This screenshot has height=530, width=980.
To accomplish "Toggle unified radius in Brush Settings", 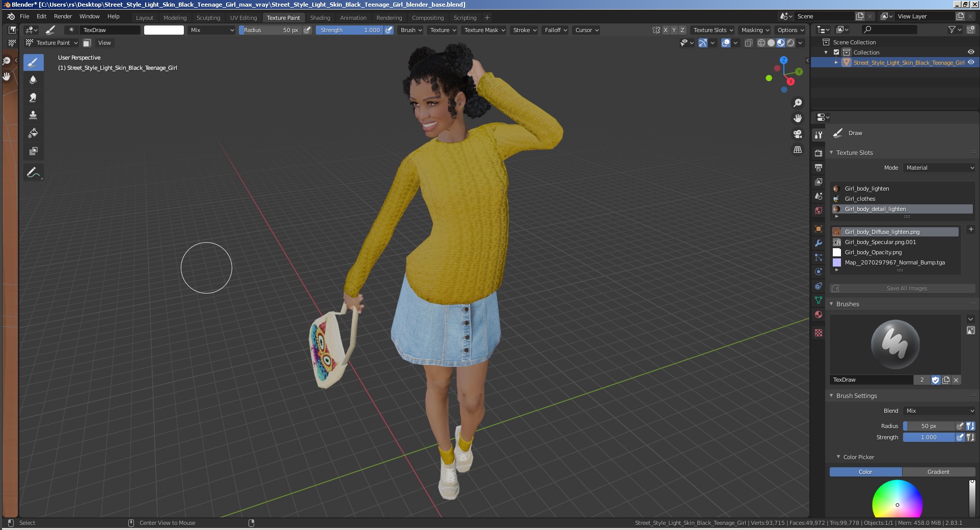I will coord(970,426).
